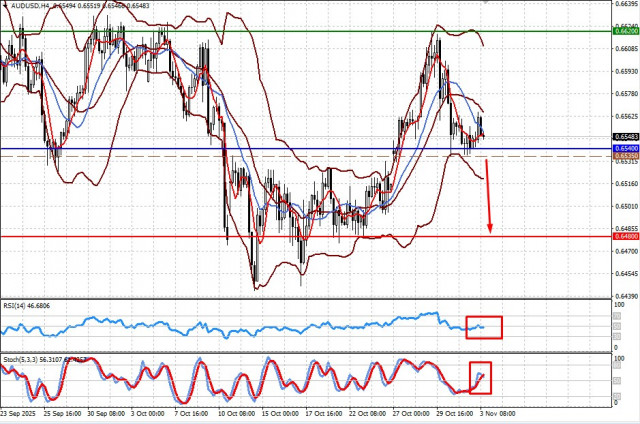Click the 29 Oct 16:00 time label
Screen dimensions: 640x424
[x=455, y=413]
